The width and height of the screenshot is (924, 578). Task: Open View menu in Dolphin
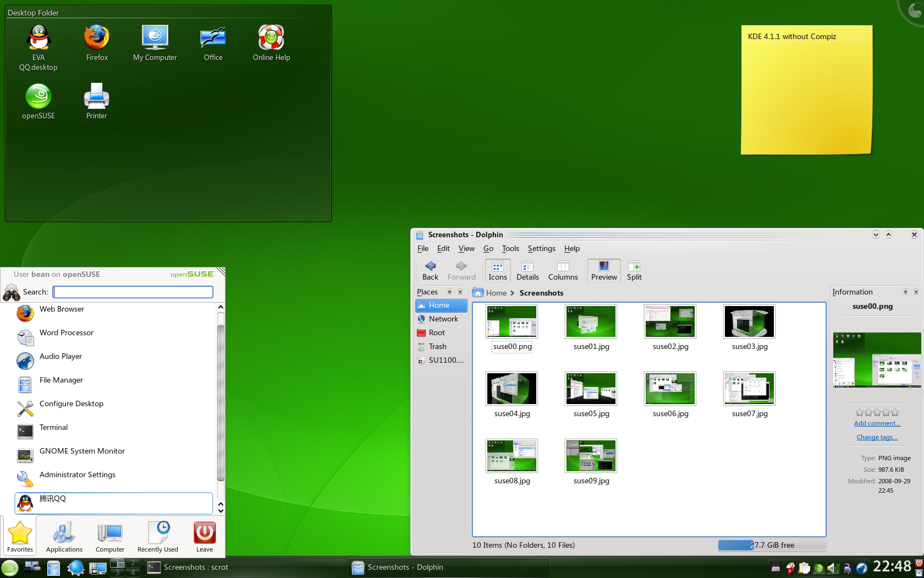tap(466, 249)
